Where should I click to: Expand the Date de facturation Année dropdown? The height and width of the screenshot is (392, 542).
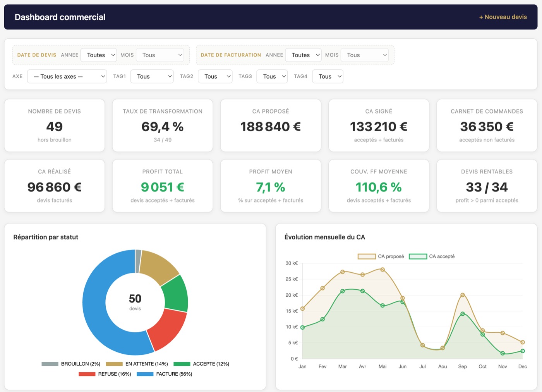[304, 55]
